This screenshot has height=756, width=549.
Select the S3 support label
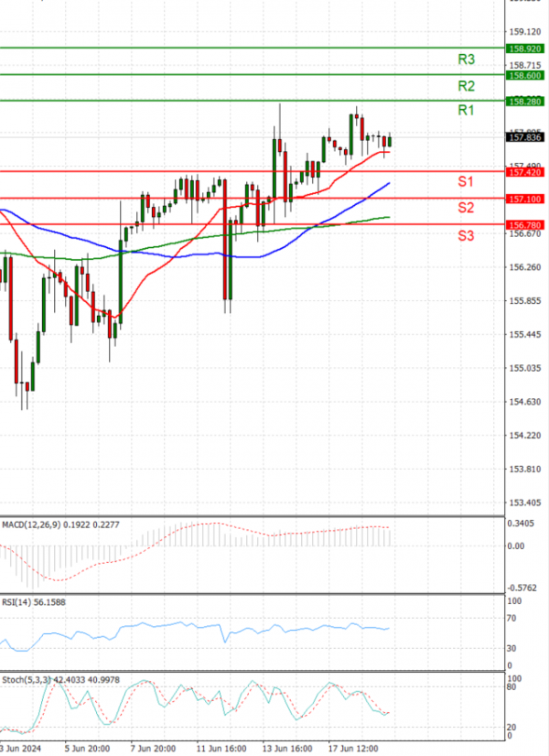(466, 236)
